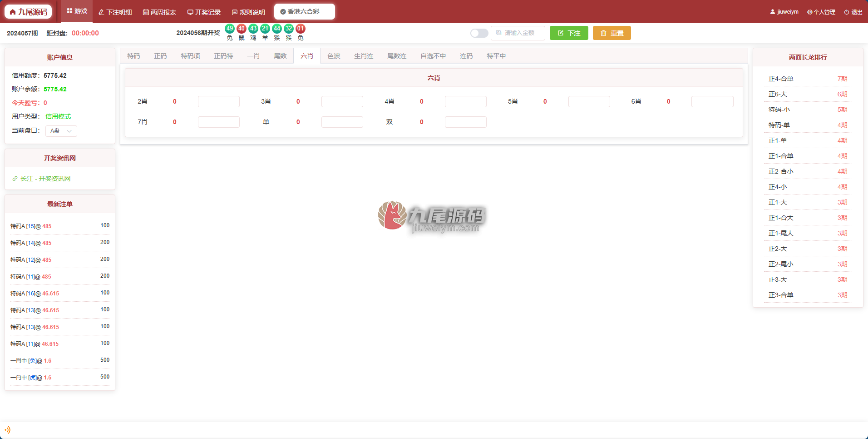The image size is (868, 439).
Task: Click the green 下注 button
Action: [x=569, y=33]
